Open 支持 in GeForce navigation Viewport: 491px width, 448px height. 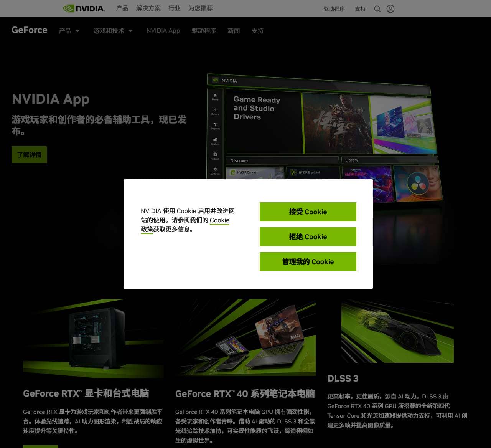pos(257,31)
